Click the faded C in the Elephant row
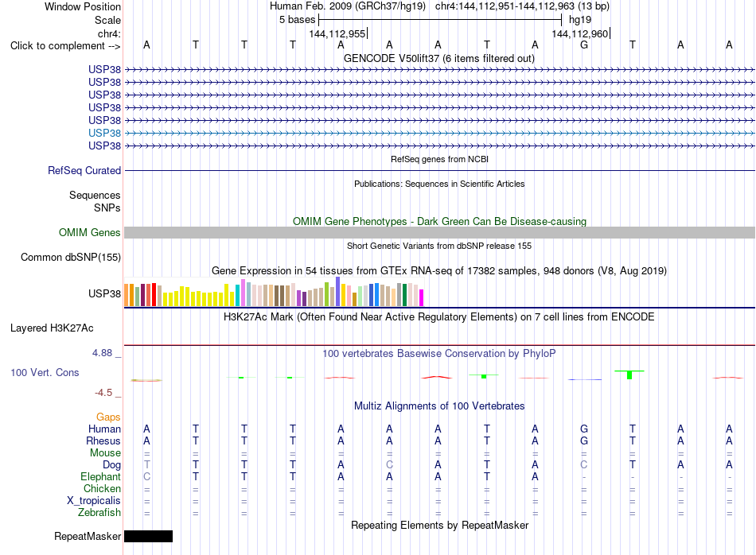Viewport: 756px width, 555px height. point(147,476)
